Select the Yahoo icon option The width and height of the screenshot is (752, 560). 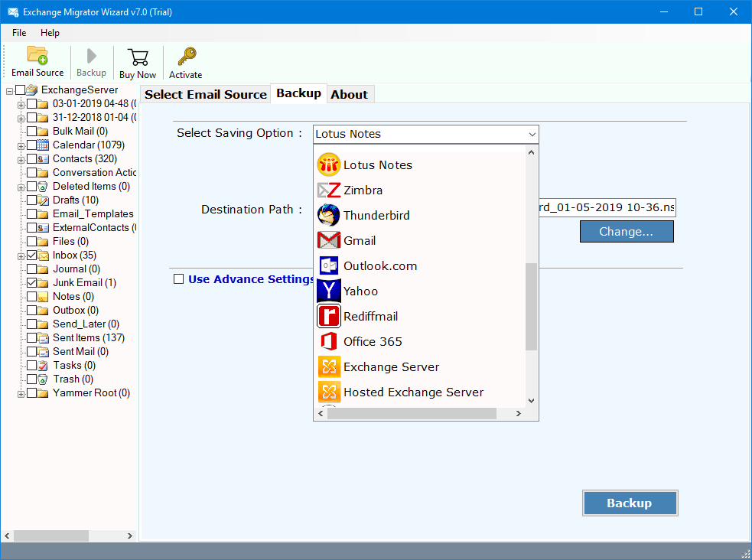coord(329,291)
